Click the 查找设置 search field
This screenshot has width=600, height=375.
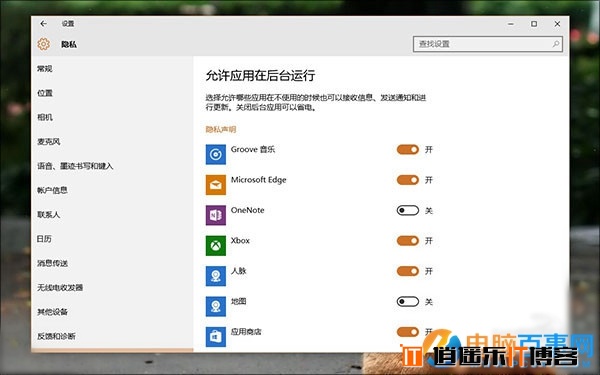(x=488, y=44)
